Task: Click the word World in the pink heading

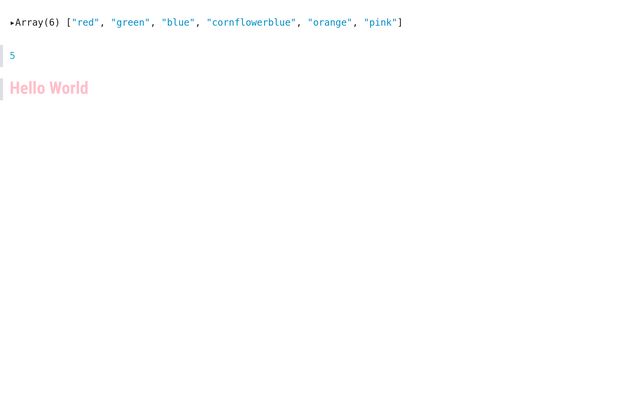Action: (69, 88)
